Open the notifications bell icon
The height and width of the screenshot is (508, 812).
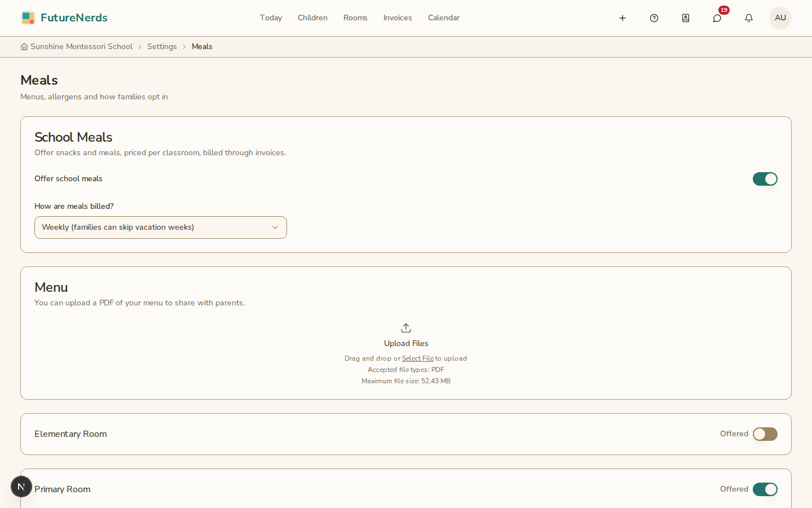(x=749, y=18)
